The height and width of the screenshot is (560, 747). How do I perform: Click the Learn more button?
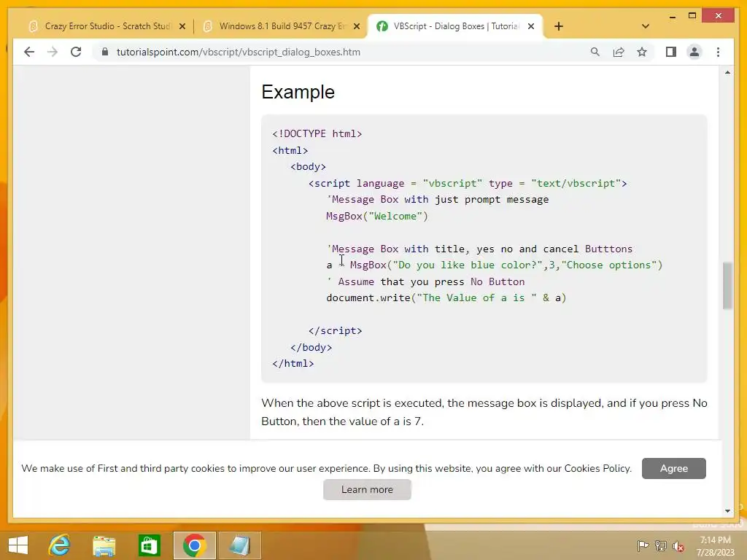point(367,489)
